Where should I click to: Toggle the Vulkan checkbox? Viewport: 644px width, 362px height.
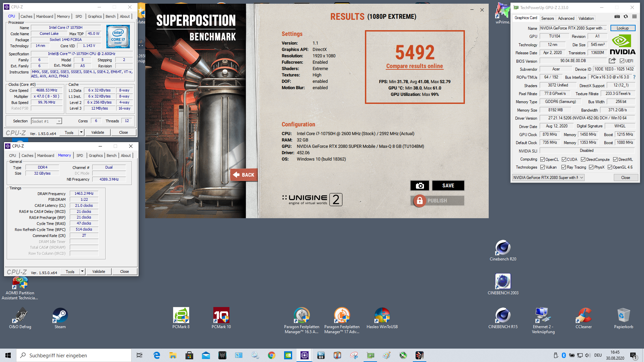(x=542, y=167)
